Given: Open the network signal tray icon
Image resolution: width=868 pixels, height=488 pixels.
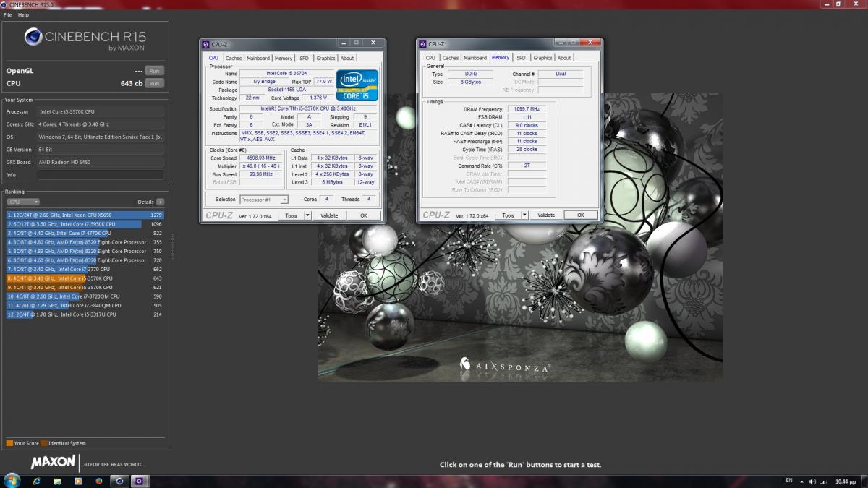Looking at the screenshot, I should pyautogui.click(x=823, y=481).
